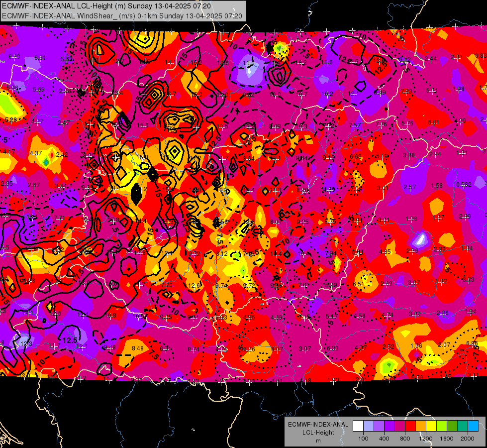Click the 2.57 grid value
Screen dimensions: 487x448
pyautogui.click(x=410, y=187)
